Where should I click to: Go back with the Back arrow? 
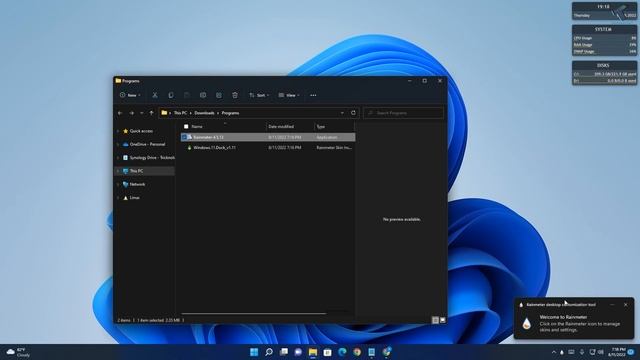120,113
